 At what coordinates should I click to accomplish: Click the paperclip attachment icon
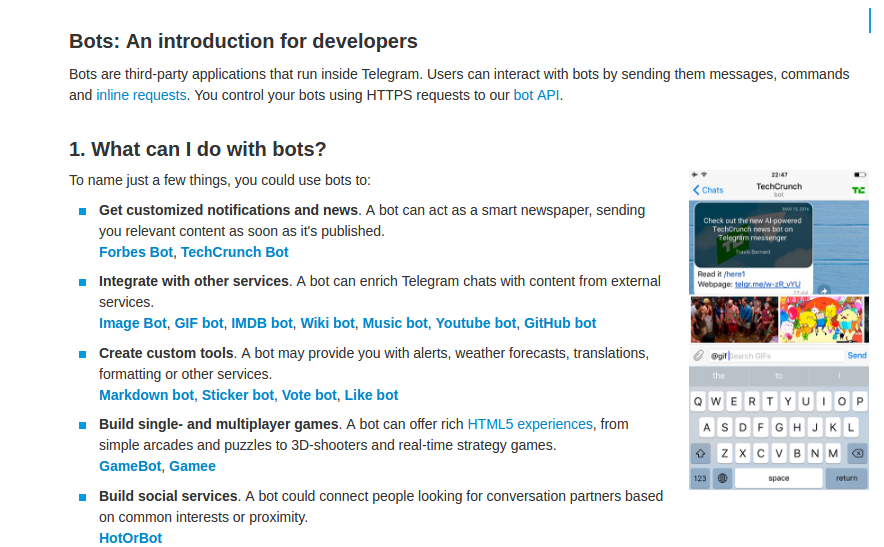pos(700,356)
